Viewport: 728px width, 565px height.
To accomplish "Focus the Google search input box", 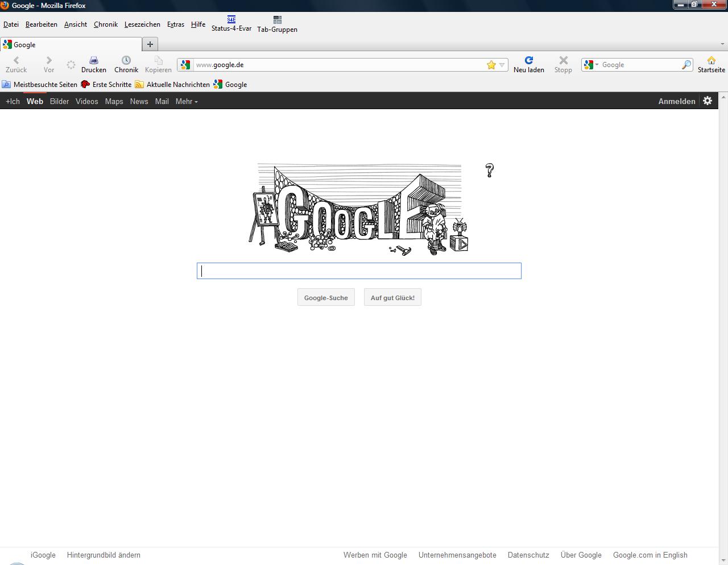I will pyautogui.click(x=359, y=271).
